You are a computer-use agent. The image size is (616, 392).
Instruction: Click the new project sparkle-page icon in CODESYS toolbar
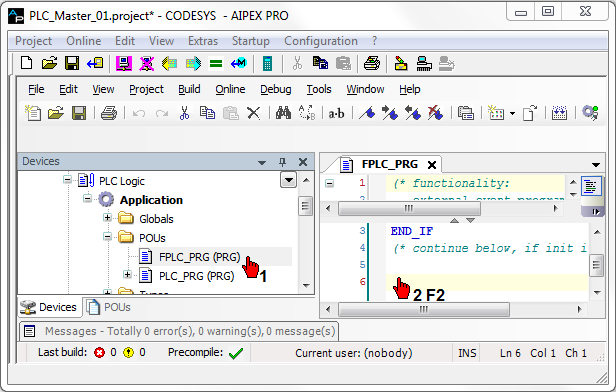pos(33,113)
